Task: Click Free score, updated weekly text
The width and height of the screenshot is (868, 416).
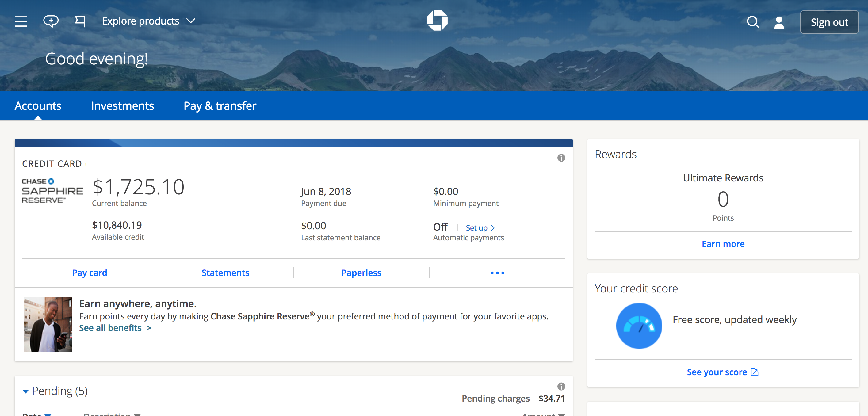Action: pos(734,320)
